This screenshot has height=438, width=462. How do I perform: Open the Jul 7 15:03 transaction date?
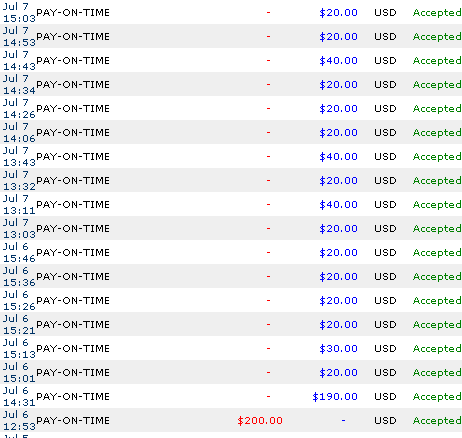[x=19, y=12]
